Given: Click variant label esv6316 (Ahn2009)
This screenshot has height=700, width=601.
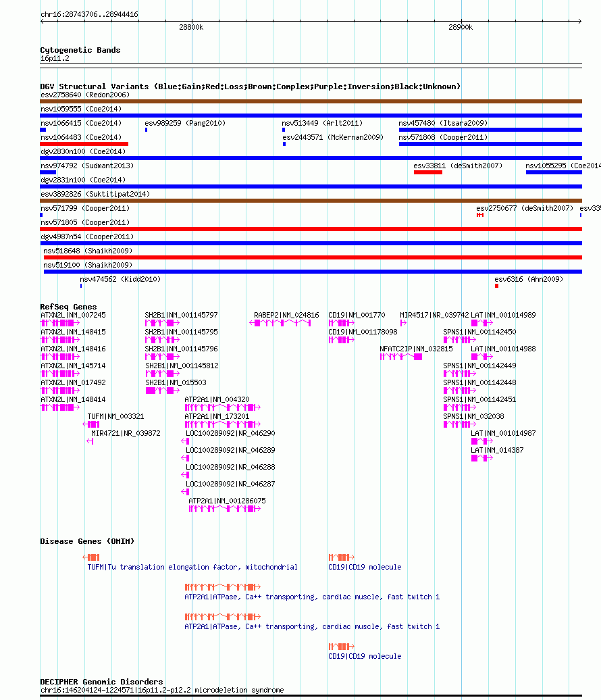Looking at the screenshot, I should tap(529, 280).
